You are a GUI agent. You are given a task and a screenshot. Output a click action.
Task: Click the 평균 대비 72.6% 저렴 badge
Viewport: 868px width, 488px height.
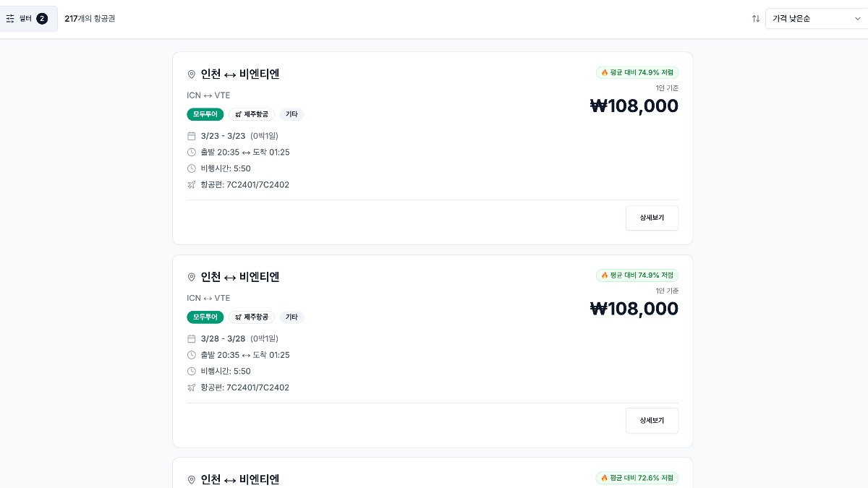637,478
